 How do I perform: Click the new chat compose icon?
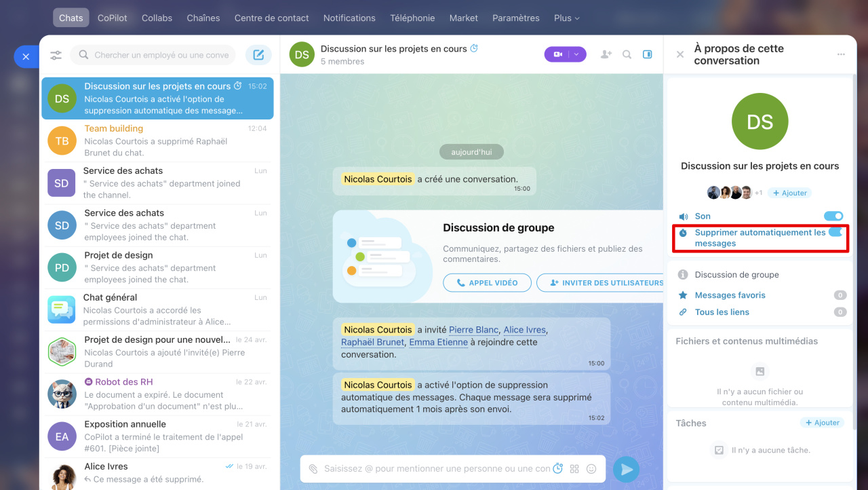click(x=258, y=55)
